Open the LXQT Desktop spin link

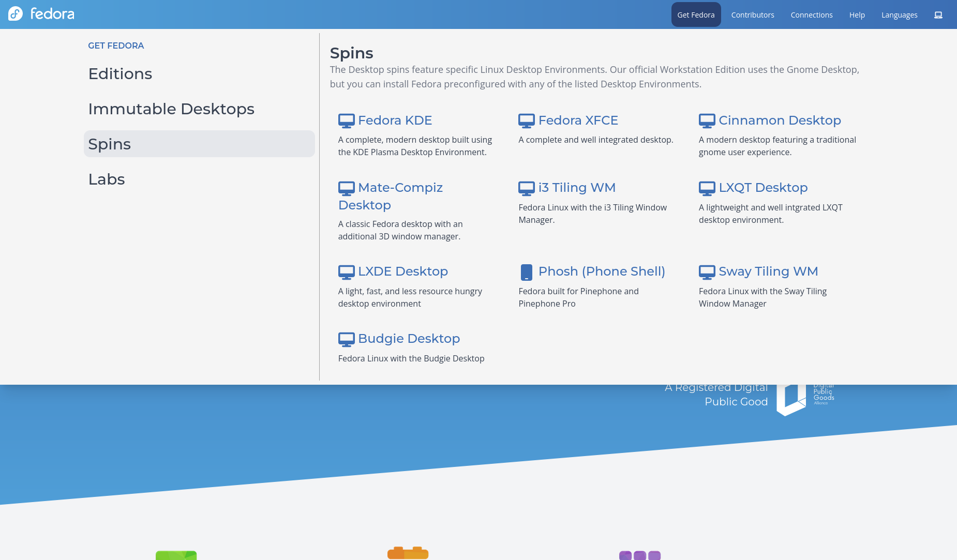[x=763, y=188]
